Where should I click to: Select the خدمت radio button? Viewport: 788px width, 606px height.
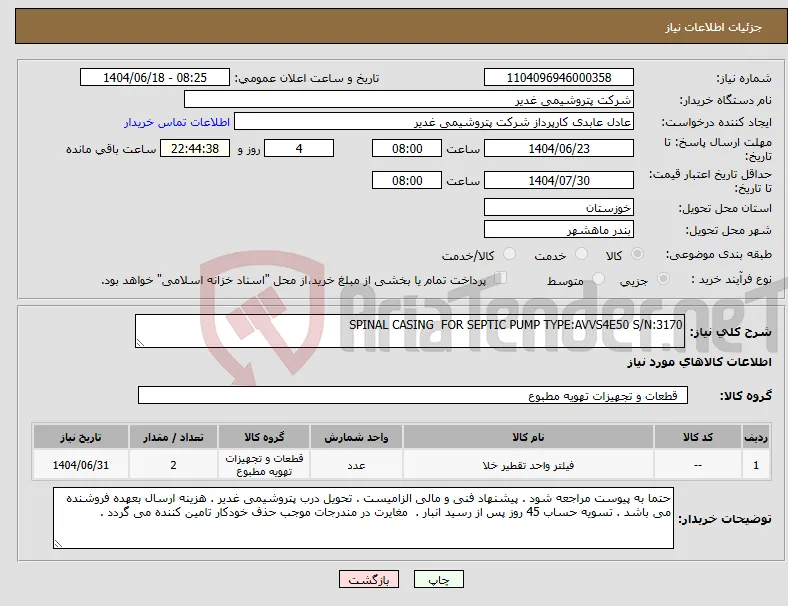click(581, 254)
